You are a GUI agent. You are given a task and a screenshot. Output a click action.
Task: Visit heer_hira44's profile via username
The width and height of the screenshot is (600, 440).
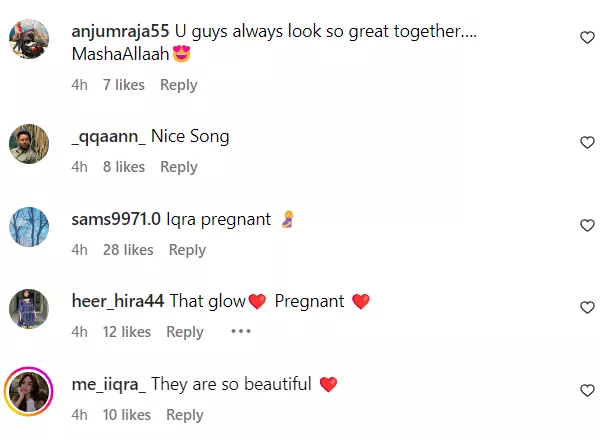pyautogui.click(x=119, y=301)
